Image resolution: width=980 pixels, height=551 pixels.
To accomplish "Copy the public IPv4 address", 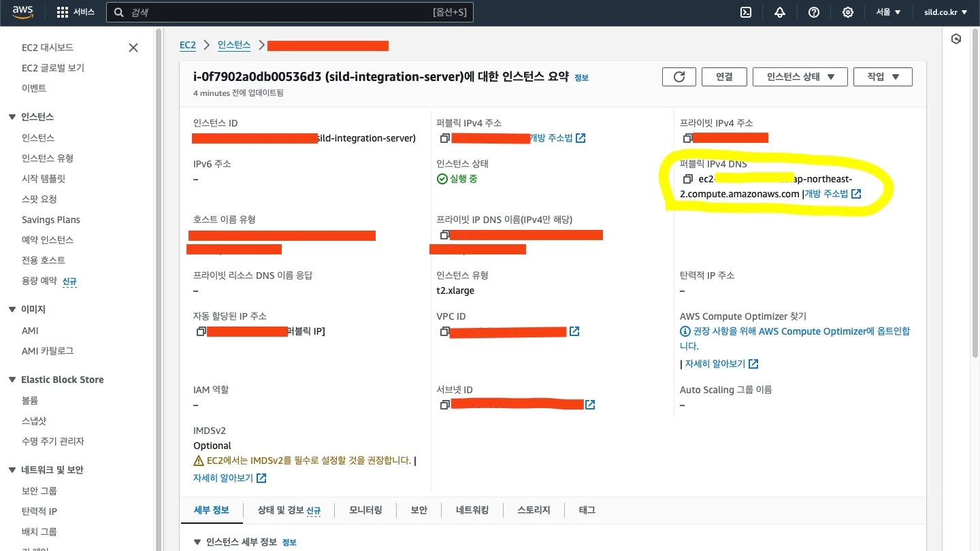I will (x=445, y=138).
